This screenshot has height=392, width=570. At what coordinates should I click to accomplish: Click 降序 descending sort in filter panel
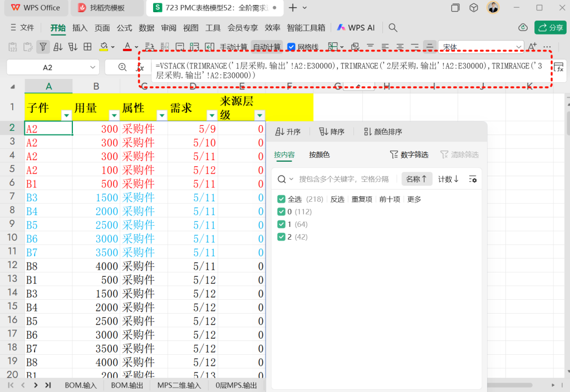click(332, 132)
